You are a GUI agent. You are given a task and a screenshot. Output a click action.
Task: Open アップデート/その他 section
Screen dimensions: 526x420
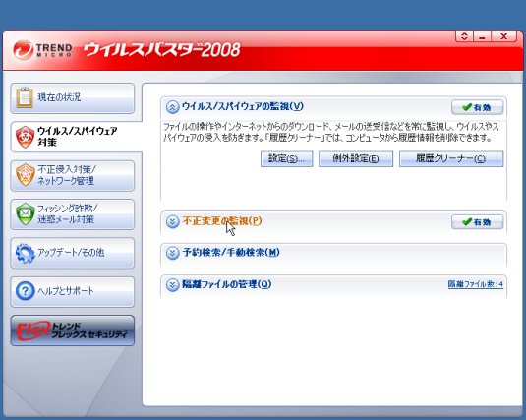pyautogui.click(x=73, y=253)
